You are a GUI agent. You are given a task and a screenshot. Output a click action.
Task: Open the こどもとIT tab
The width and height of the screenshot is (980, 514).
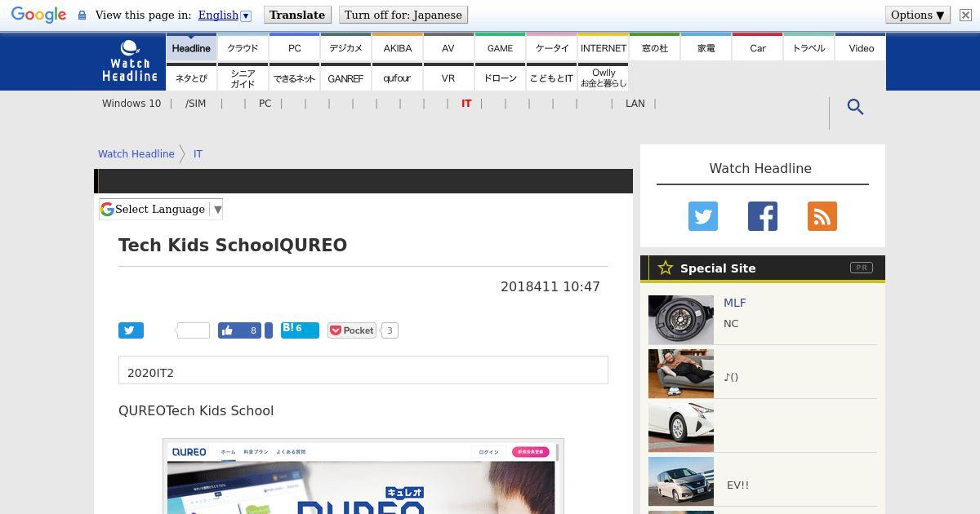[x=551, y=78]
